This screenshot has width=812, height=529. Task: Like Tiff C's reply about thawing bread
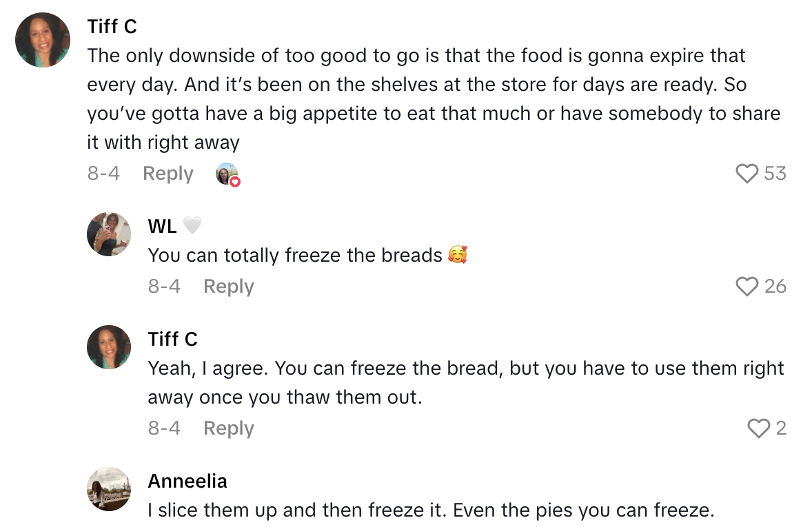click(758, 428)
